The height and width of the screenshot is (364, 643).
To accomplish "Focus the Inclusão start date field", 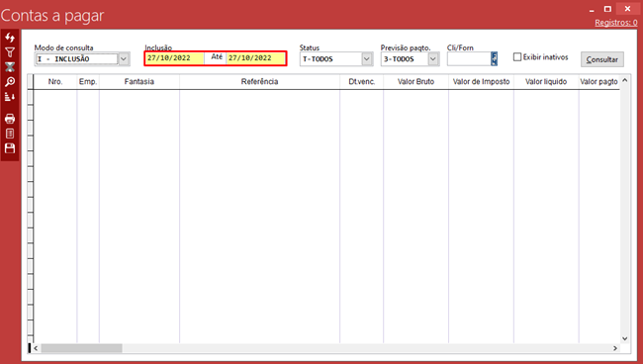I will pos(175,58).
